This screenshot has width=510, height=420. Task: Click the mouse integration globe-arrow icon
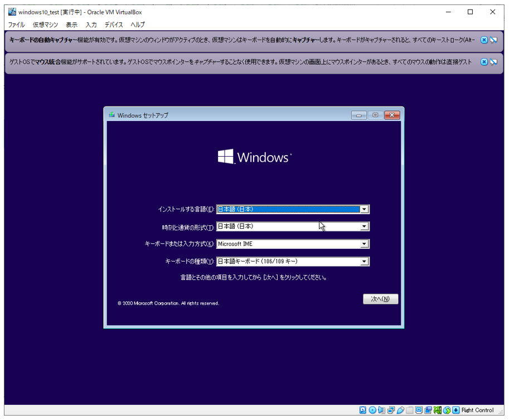[447, 410]
